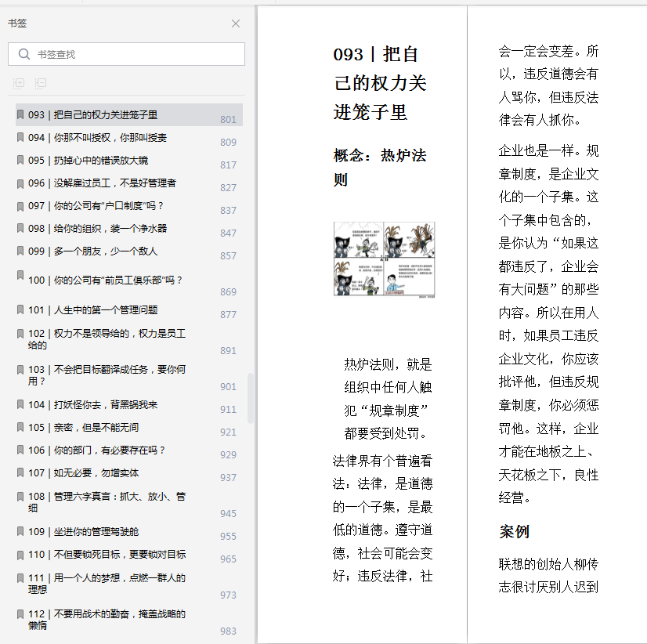Click the expand all bookmarks icon
Viewport: 647px width, 644px height.
(19, 83)
